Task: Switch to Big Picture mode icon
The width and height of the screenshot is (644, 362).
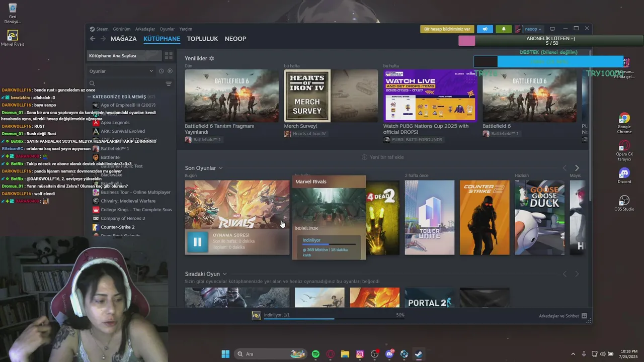Action: (552, 29)
